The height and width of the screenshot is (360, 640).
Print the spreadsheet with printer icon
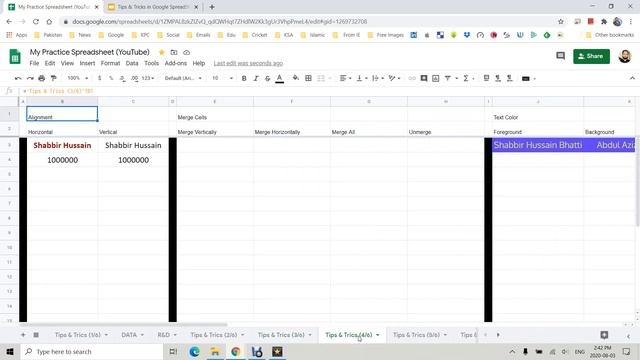pos(42,78)
